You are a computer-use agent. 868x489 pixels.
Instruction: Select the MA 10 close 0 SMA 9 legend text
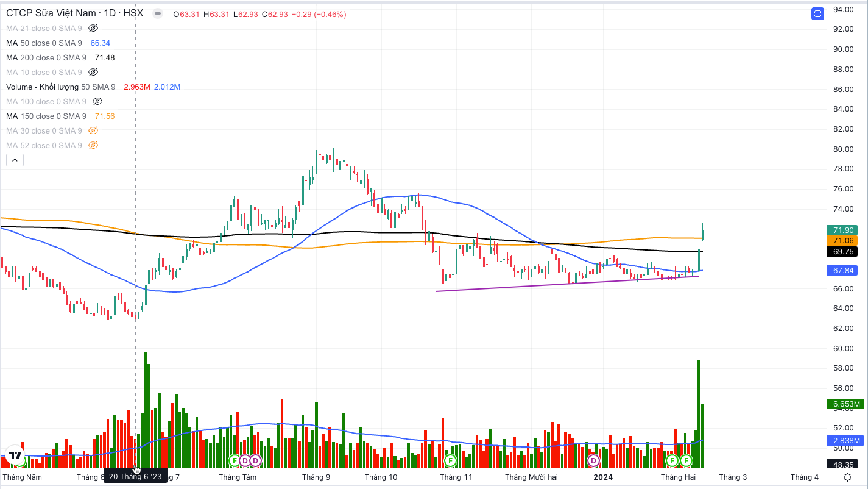44,72
